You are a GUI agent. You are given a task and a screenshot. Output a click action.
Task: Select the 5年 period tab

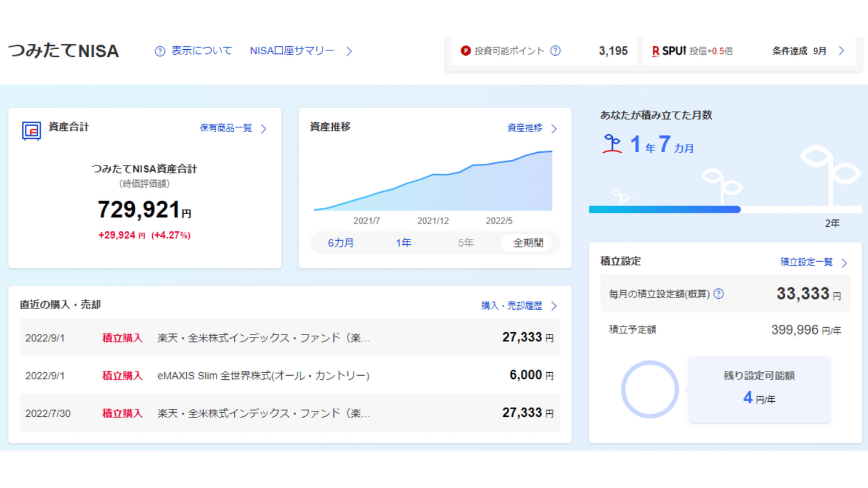(466, 243)
